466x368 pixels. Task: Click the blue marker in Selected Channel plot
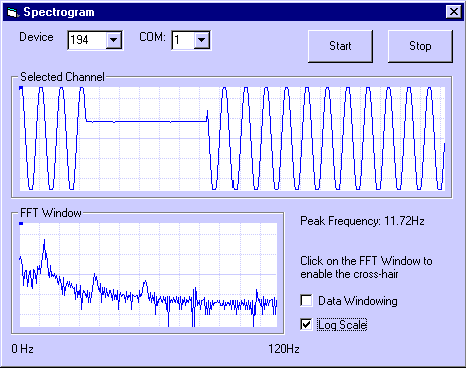click(x=21, y=88)
